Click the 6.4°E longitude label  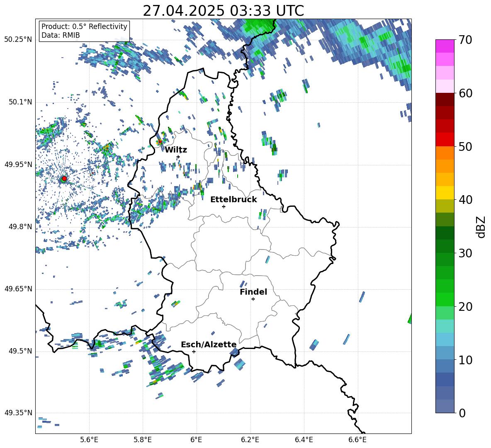(304, 440)
